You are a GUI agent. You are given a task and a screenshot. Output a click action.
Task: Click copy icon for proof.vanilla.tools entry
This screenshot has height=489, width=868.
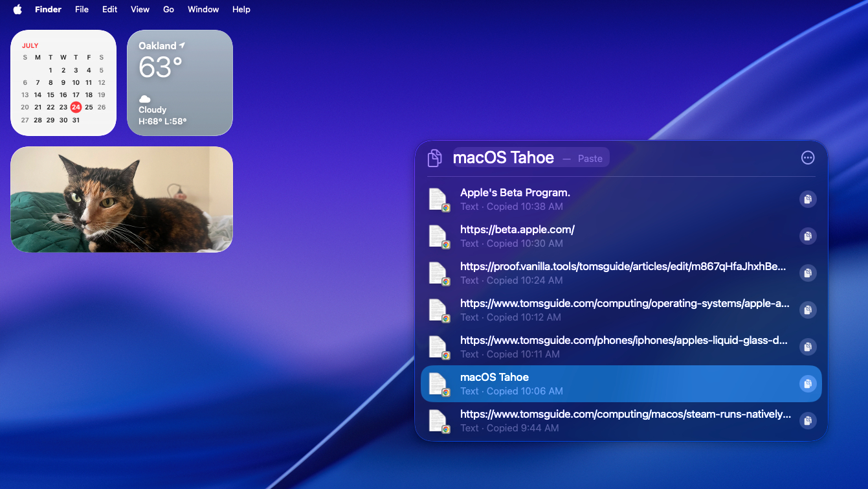pos(807,273)
